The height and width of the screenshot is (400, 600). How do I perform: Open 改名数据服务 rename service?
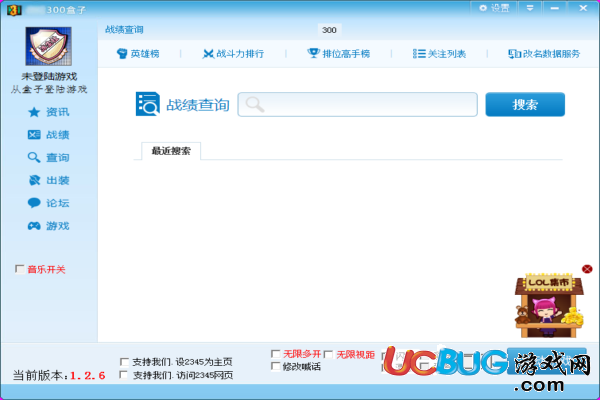[544, 54]
